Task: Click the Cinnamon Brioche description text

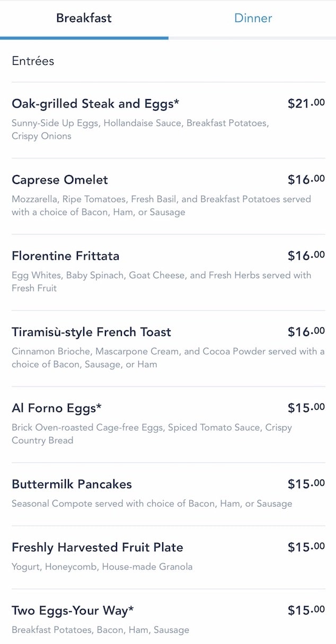Action: coord(168,358)
